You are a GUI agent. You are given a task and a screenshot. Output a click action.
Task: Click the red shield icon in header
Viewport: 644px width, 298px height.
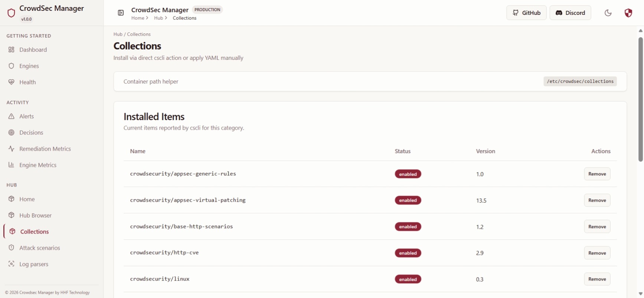pyautogui.click(x=628, y=13)
